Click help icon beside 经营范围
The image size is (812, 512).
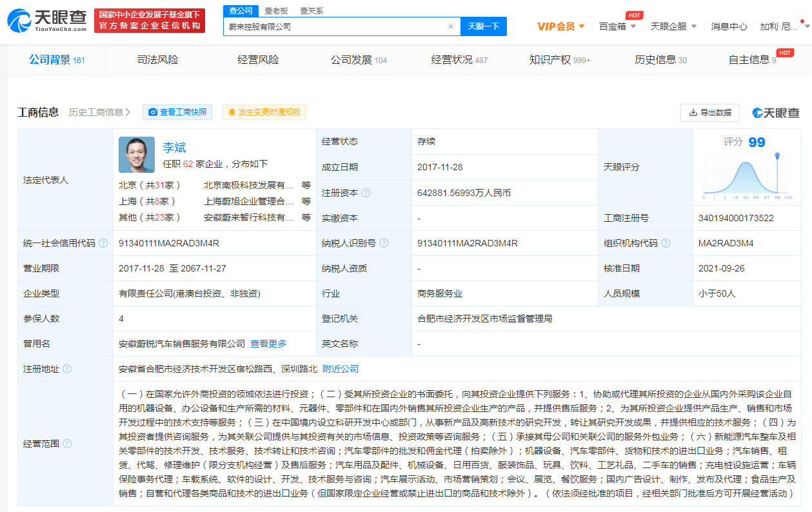click(x=67, y=444)
